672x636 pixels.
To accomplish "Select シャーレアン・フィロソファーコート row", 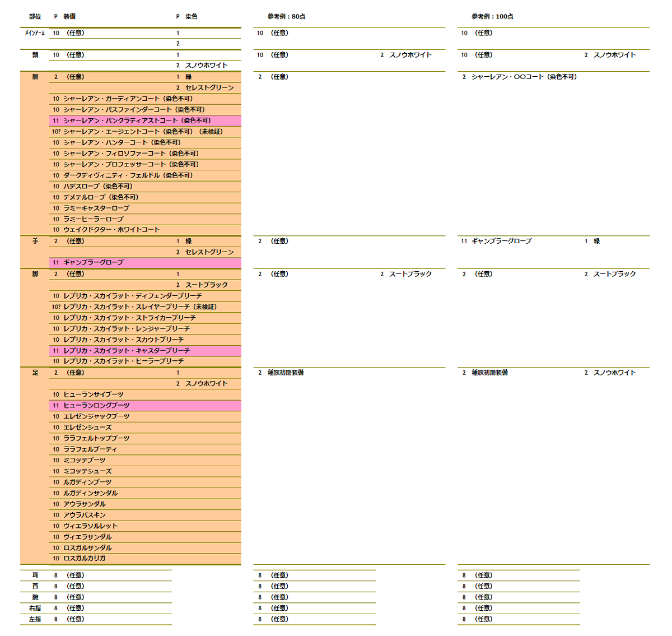I will (146, 154).
